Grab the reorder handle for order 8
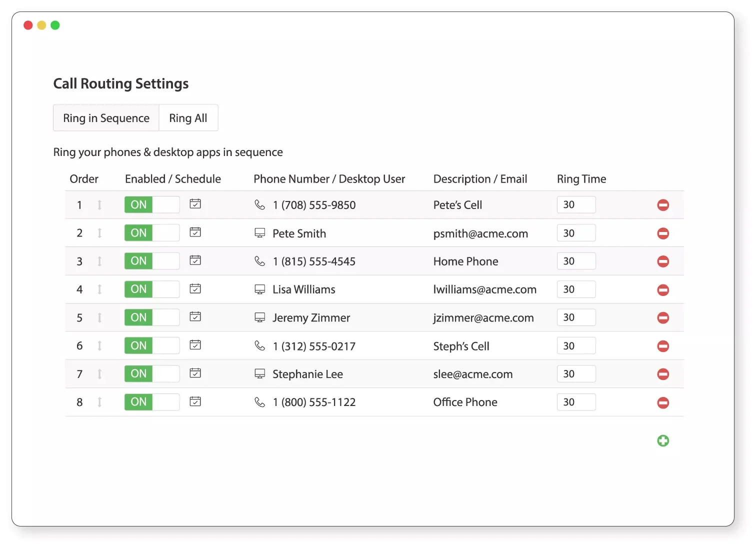Viewport: 756px width, 548px height. coord(99,402)
